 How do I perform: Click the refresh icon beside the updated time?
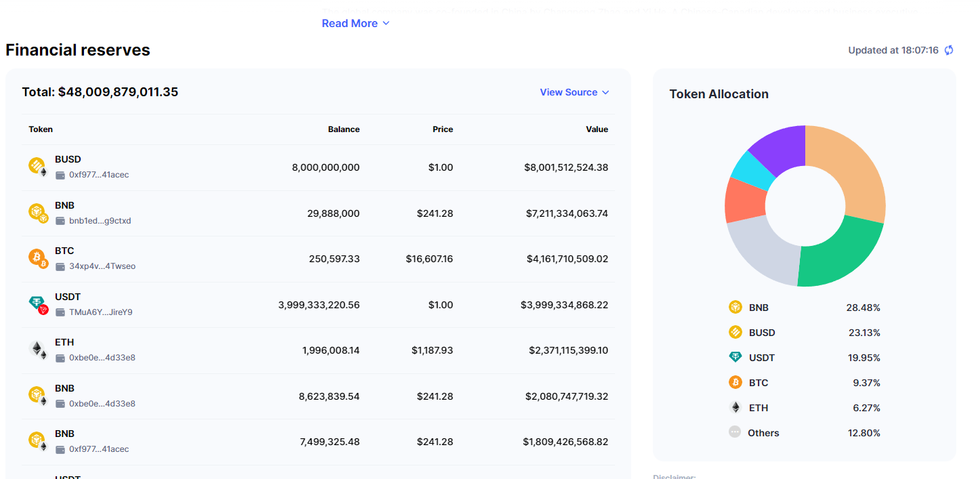pyautogui.click(x=949, y=50)
